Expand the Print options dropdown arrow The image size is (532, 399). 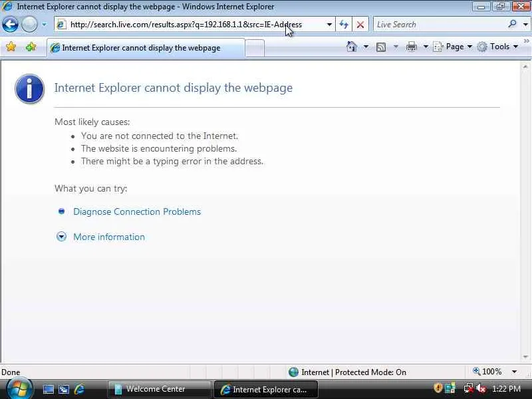426,47
